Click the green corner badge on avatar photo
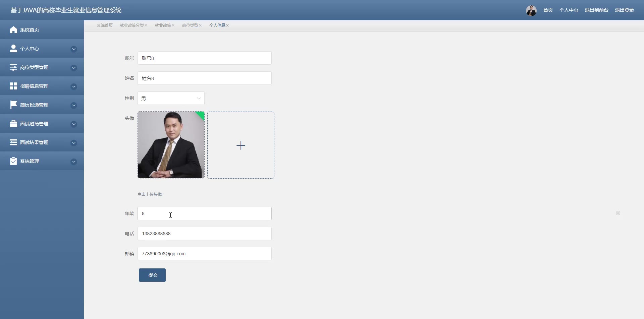 coord(201,115)
